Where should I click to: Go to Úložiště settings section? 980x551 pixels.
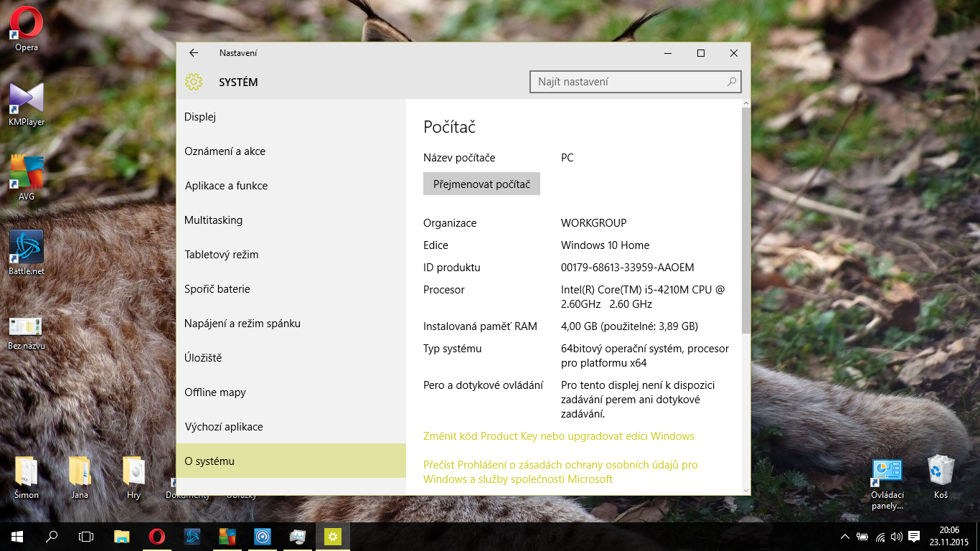[x=203, y=358]
